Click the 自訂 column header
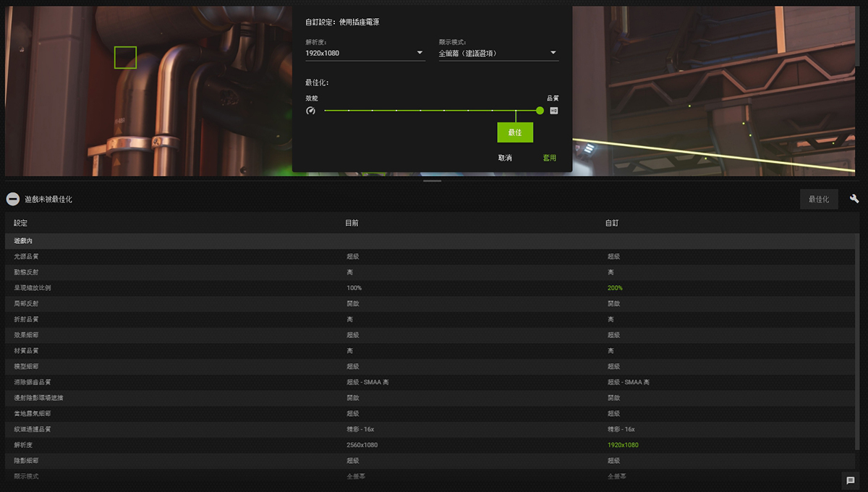 (612, 224)
